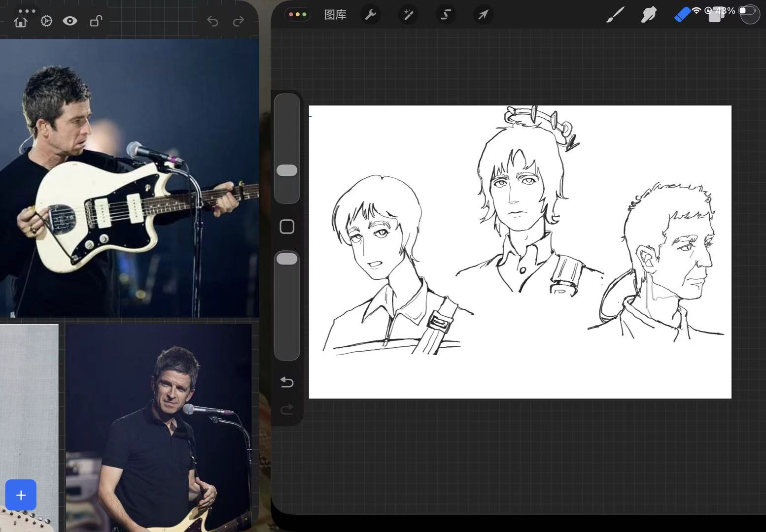Screen dimensions: 766x532
Task: Activate the Transform arrow tool
Action: (x=483, y=15)
